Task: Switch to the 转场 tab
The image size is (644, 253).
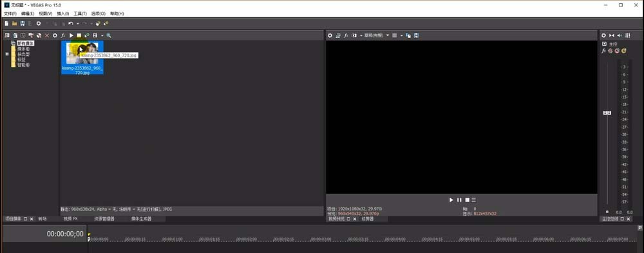Action: (43, 219)
